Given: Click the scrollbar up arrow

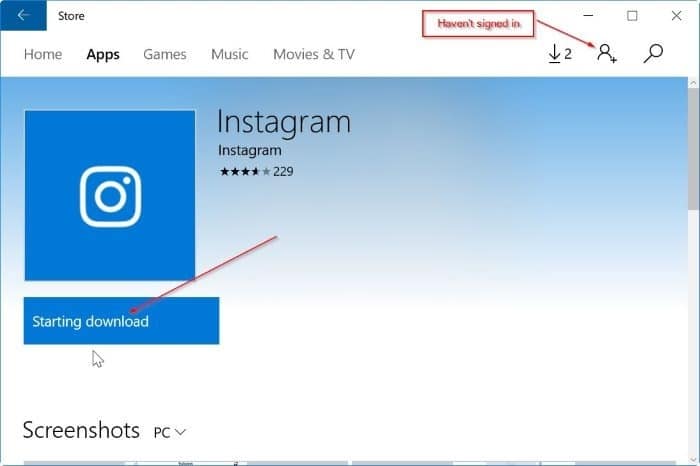Looking at the screenshot, I should click(x=693, y=83).
